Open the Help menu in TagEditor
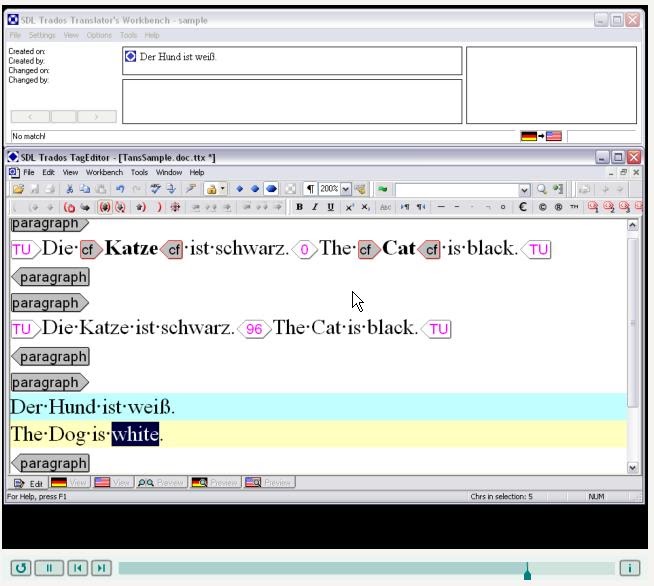Viewport: 654px width, 586px height. [196, 172]
